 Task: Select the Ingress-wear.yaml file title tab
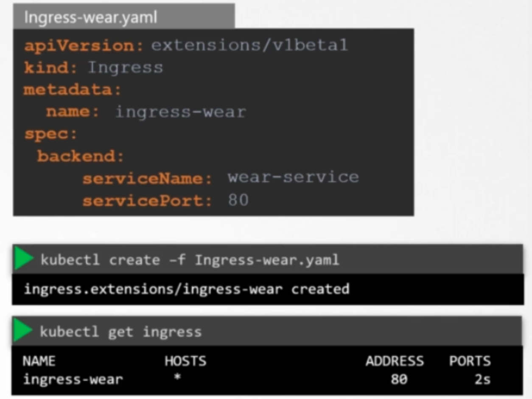click(x=124, y=17)
